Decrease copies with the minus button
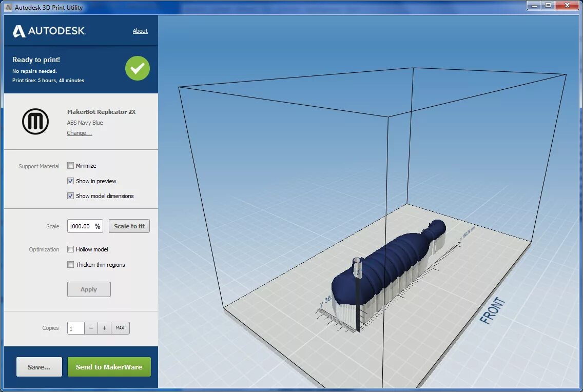Image resolution: width=583 pixels, height=392 pixels. 91,328
